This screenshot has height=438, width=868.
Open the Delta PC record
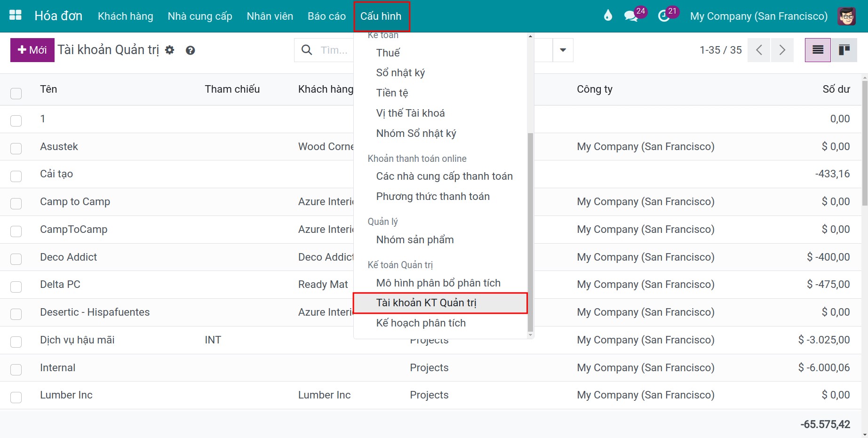(x=60, y=284)
